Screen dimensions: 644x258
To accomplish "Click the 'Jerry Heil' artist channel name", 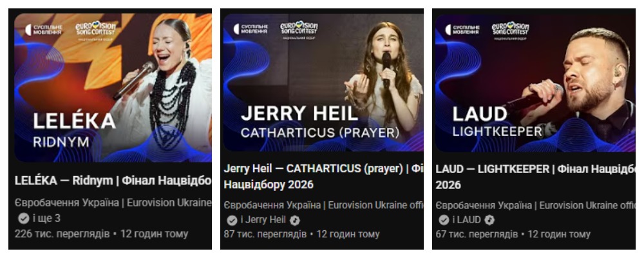I will 266,220.
